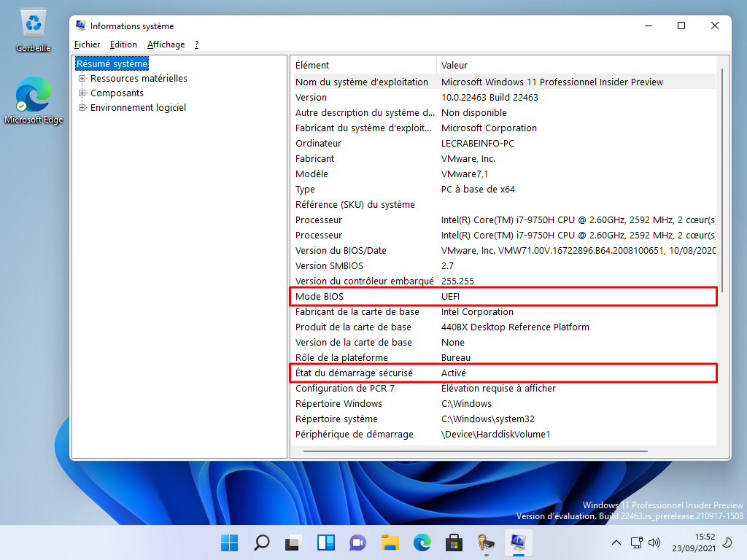747x560 pixels.
Task: Close the Informations système window
Action: pyautogui.click(x=715, y=26)
